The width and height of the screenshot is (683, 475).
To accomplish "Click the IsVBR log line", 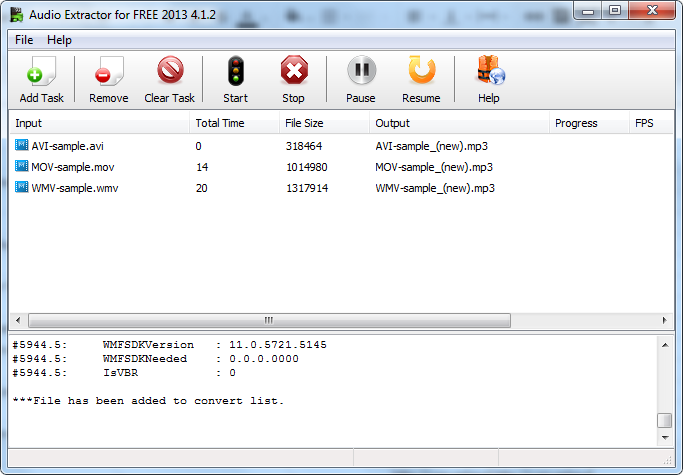I will coord(124,373).
